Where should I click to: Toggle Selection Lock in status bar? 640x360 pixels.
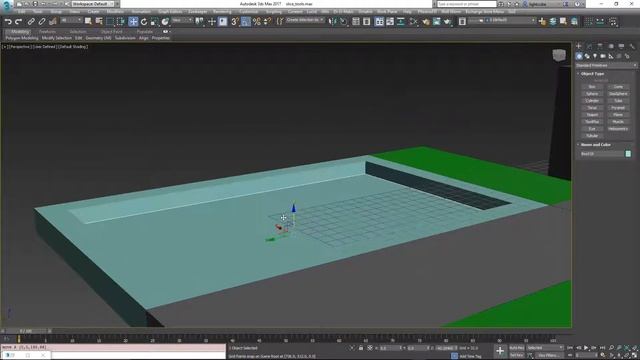point(361,348)
